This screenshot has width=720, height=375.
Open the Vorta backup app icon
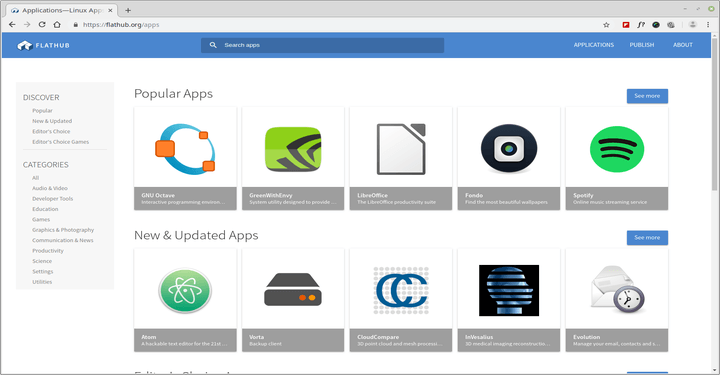[293, 290]
